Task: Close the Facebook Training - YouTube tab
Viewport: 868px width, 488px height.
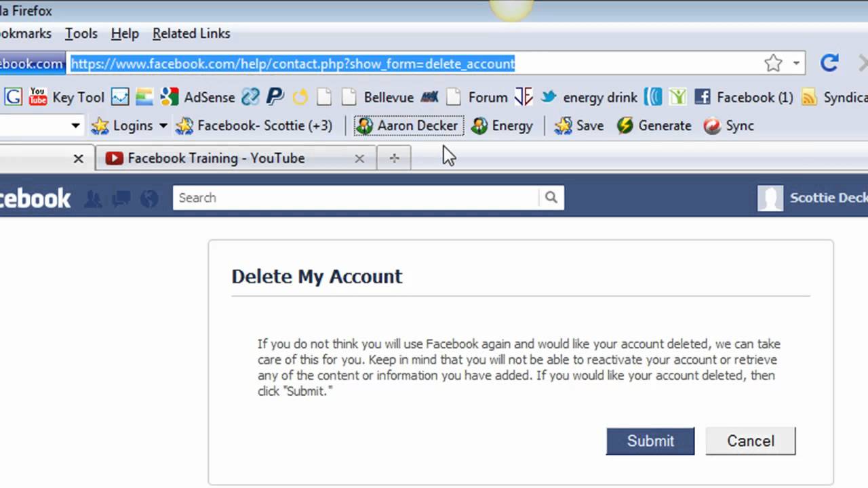Action: [x=359, y=158]
